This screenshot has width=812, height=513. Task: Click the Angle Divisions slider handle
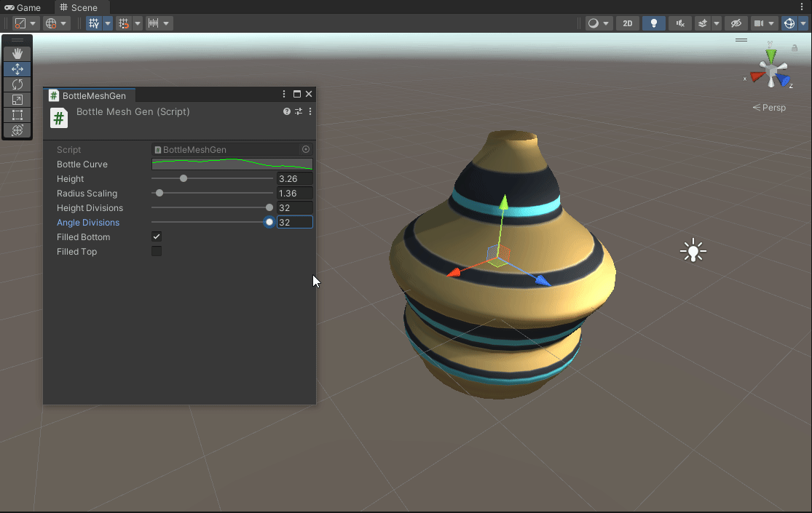click(269, 222)
